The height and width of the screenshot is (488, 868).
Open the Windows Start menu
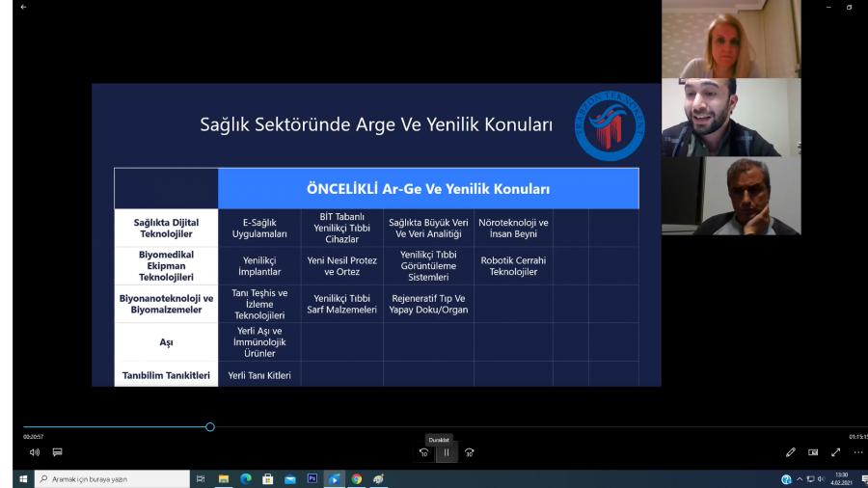[14, 478]
